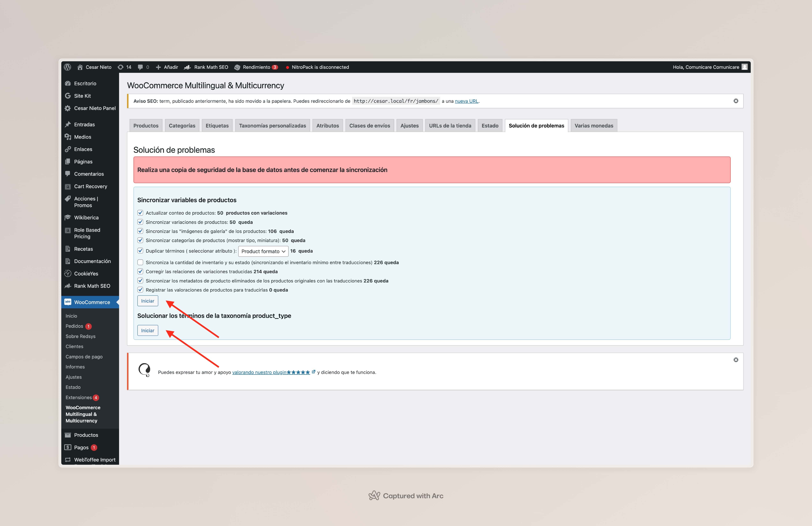Screen dimensions: 812x526
Task: Toggle the imágenes de galería sync checkbox
Action: click(140, 231)
